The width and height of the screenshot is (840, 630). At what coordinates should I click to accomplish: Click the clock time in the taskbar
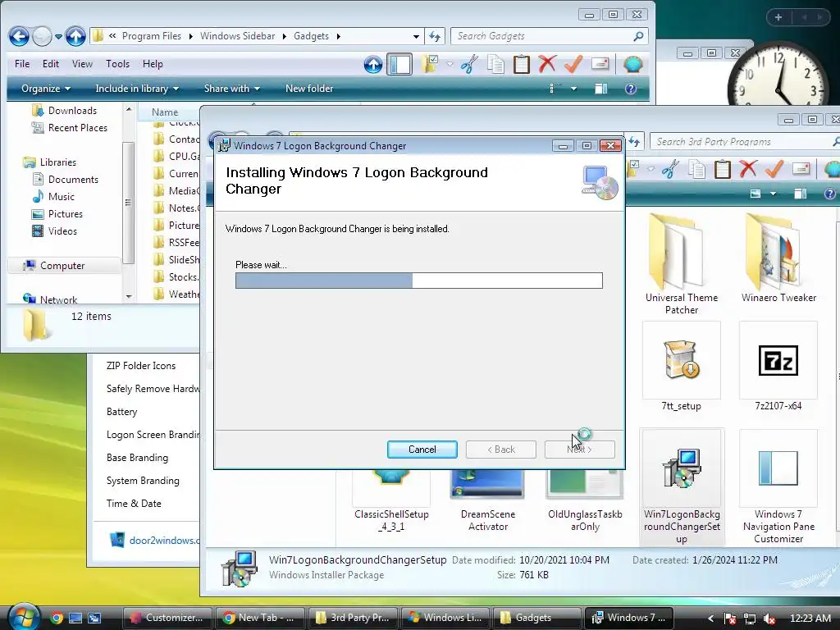(810, 619)
